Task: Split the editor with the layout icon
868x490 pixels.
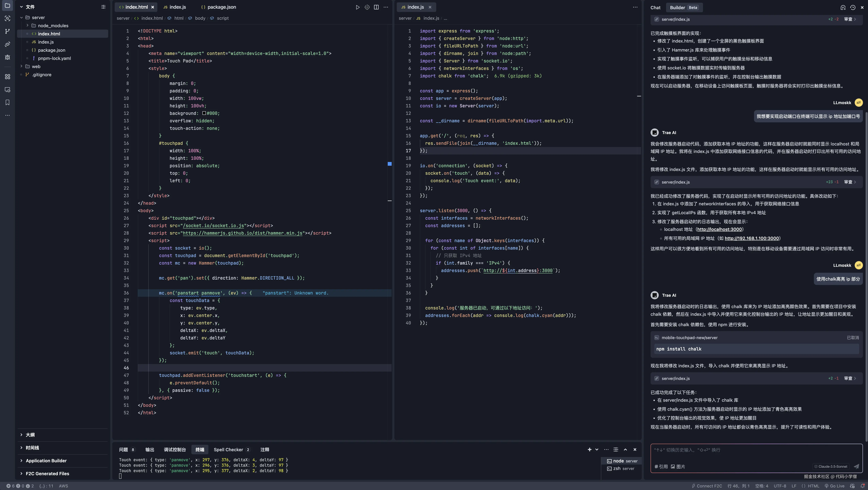Action: (x=376, y=7)
